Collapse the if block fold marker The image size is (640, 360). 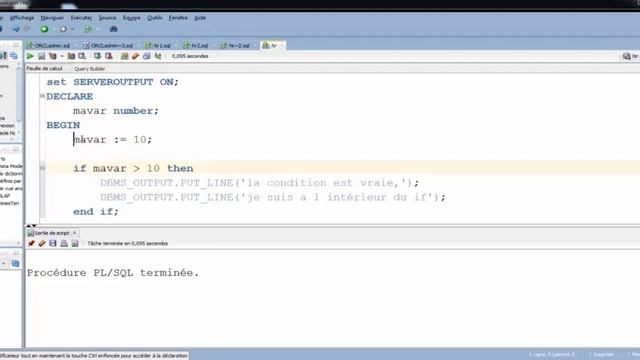42,168
